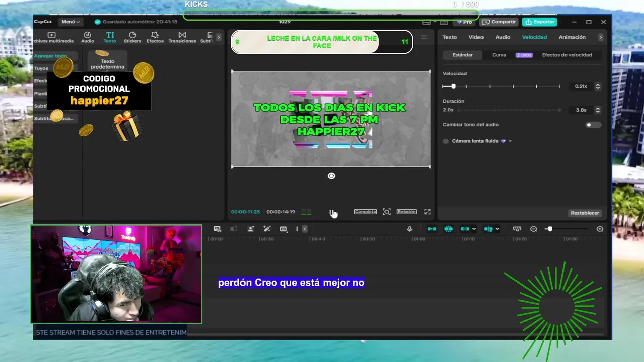Click the rotate handle below the preview
Image resolution: width=644 pixels, height=362 pixels.
coord(331,176)
